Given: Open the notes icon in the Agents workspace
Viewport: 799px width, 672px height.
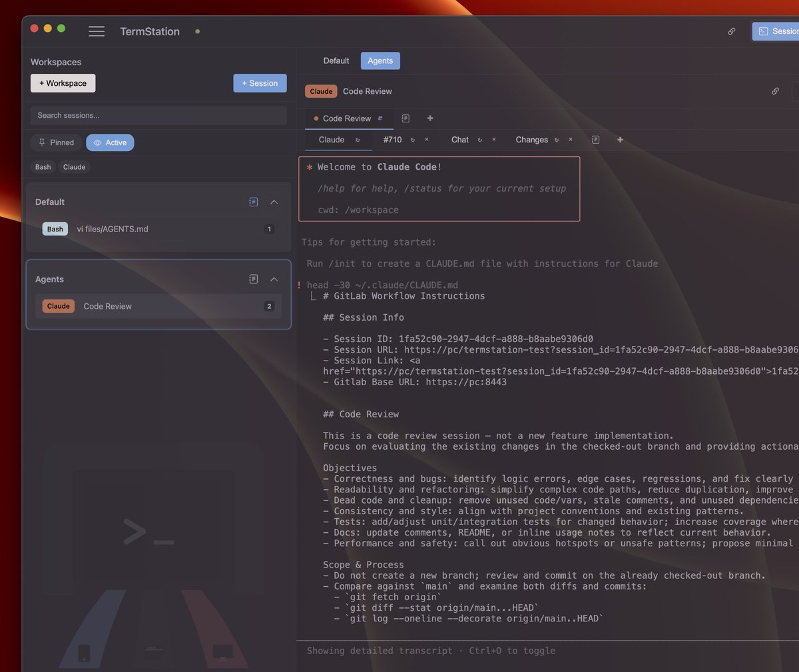Looking at the screenshot, I should pos(253,279).
